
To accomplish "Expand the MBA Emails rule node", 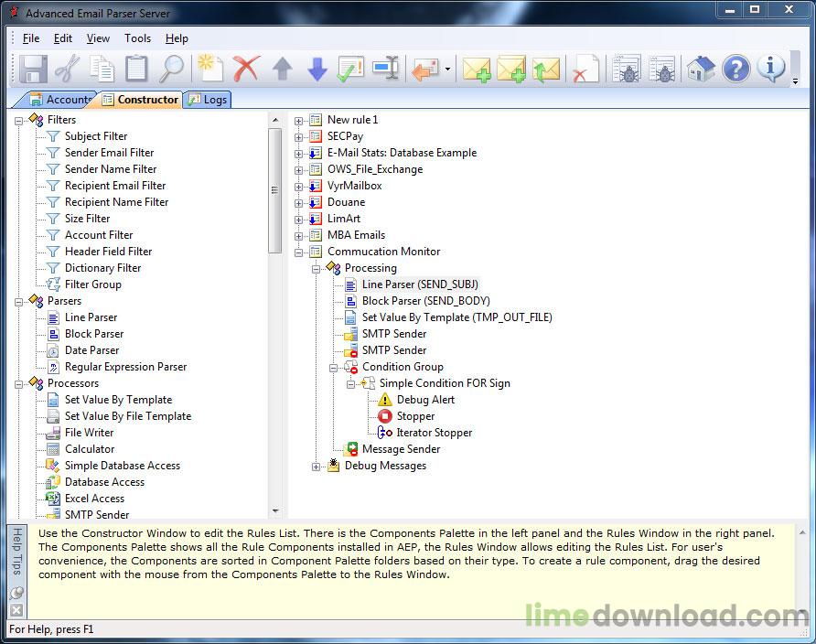I will coord(299,236).
